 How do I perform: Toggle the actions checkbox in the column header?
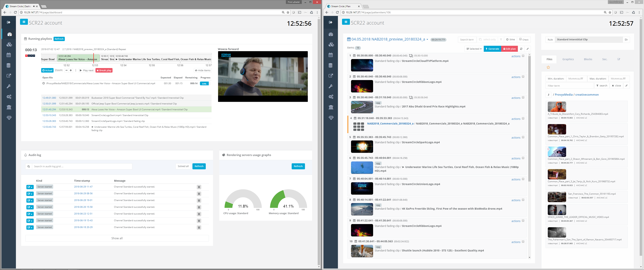click(x=523, y=56)
